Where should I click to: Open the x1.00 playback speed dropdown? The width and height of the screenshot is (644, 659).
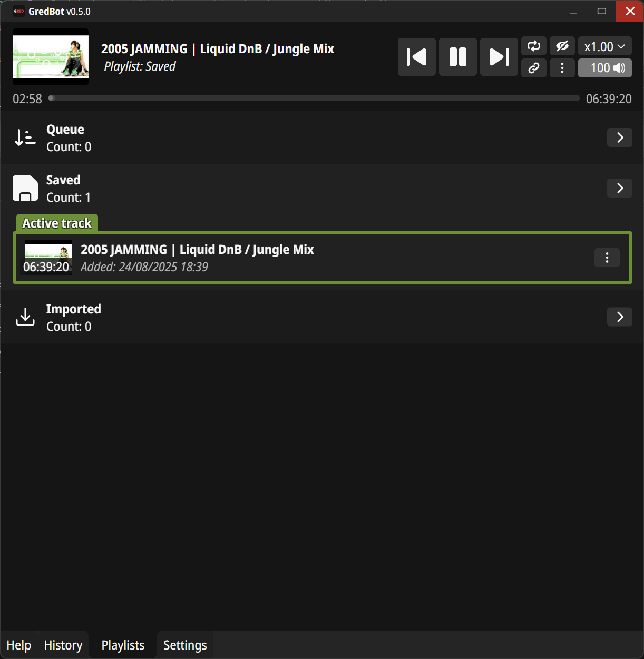(x=605, y=46)
